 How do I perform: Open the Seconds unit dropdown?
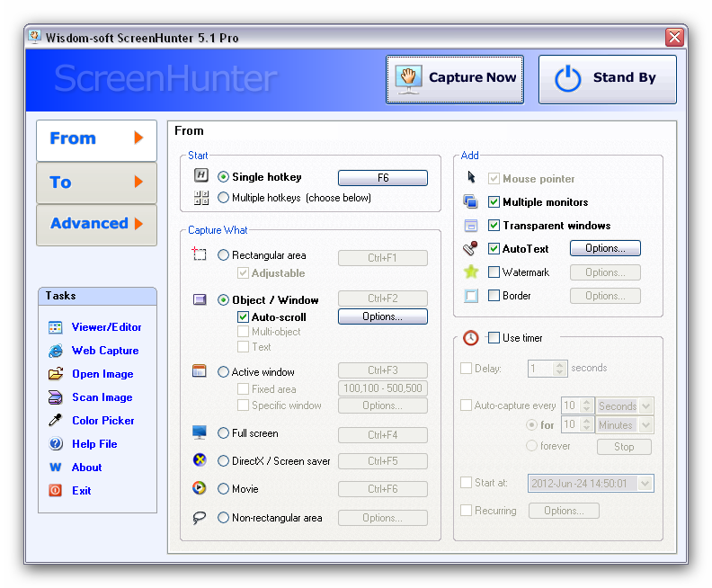point(645,405)
